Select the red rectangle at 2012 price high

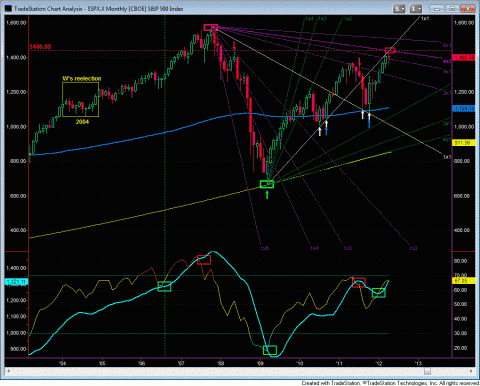click(390, 50)
